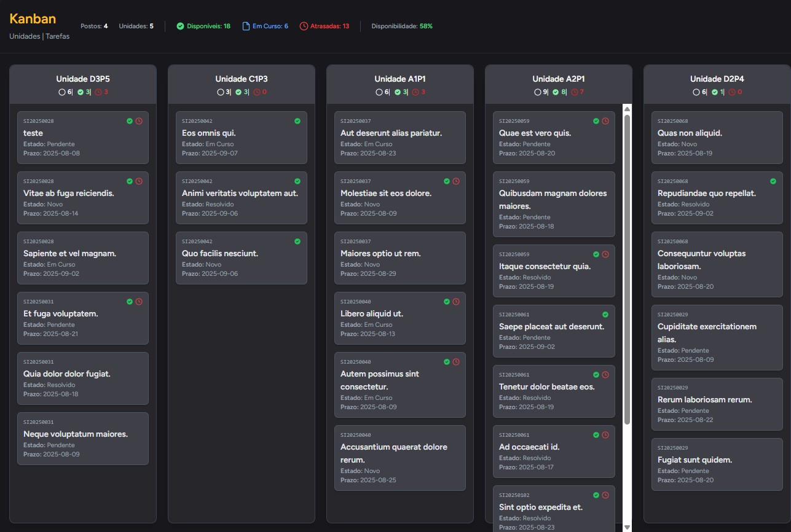The width and height of the screenshot is (791, 532).
Task: Click the green check icon on 'Eos omnis qui.' card
Action: (x=297, y=121)
